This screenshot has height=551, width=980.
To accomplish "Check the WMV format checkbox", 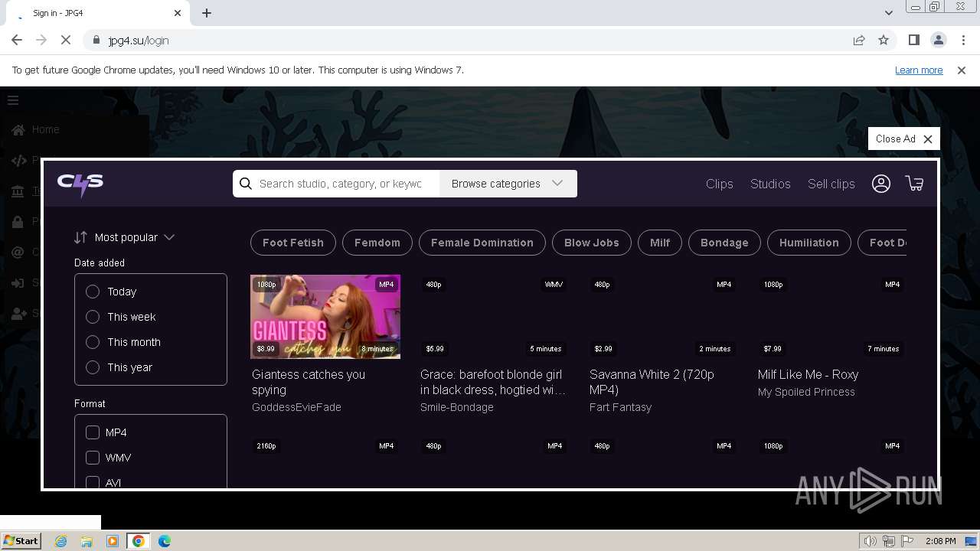I will click(x=93, y=458).
